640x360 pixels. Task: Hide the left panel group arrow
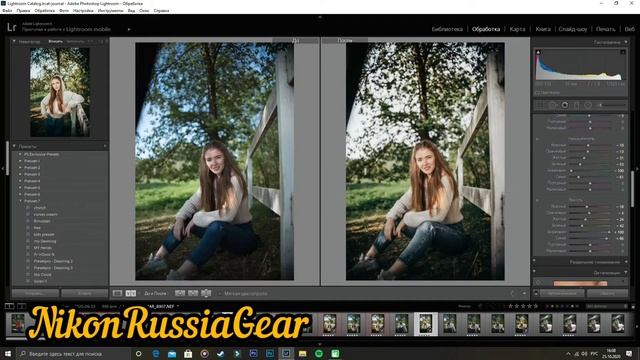coord(2,168)
